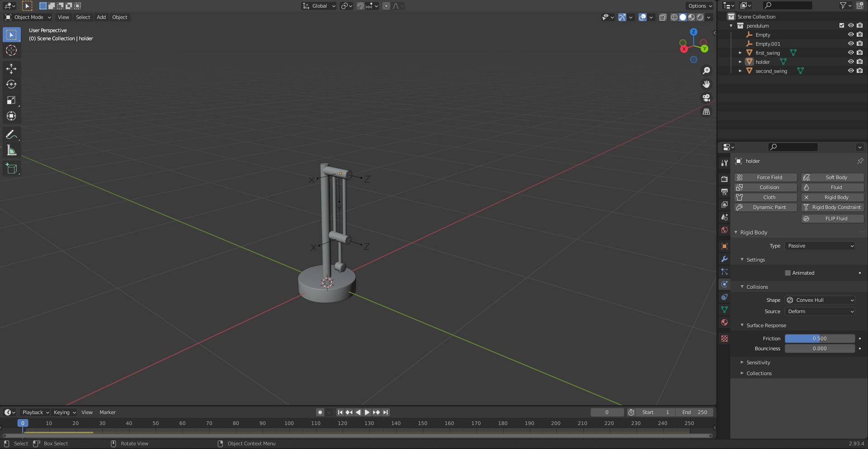Click the Force Field button
Screen dimensions: 868x449
[766, 177]
